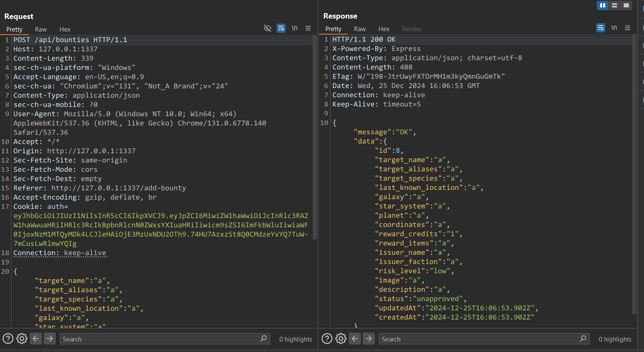This screenshot has width=644, height=352.
Task: Select side-by-side split layout icon
Action: click(x=603, y=5)
